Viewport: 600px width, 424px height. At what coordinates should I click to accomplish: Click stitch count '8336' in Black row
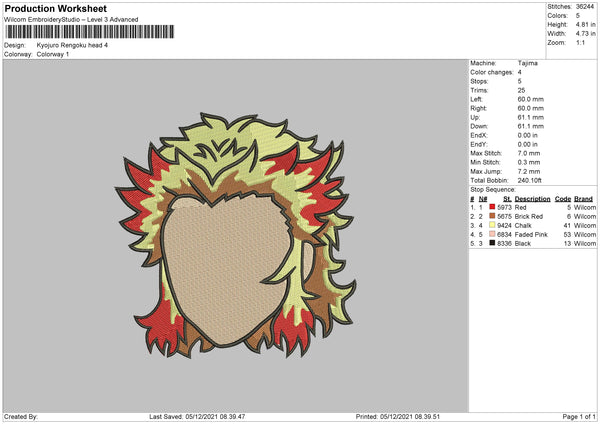coord(504,243)
